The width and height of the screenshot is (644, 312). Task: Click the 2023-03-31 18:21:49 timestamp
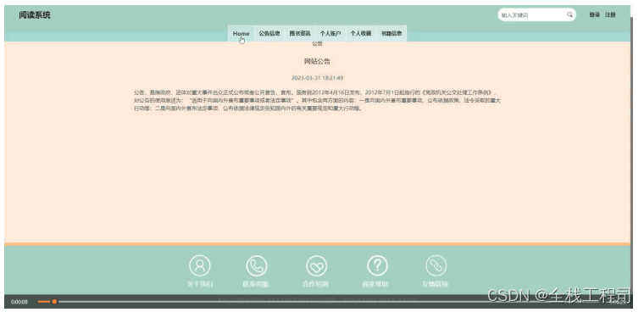point(317,78)
